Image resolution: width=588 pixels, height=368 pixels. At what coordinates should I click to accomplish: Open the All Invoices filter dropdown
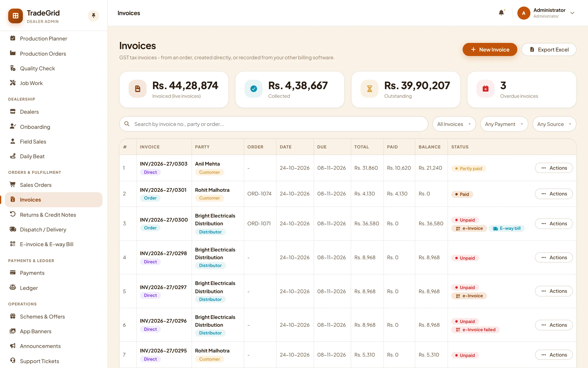454,124
